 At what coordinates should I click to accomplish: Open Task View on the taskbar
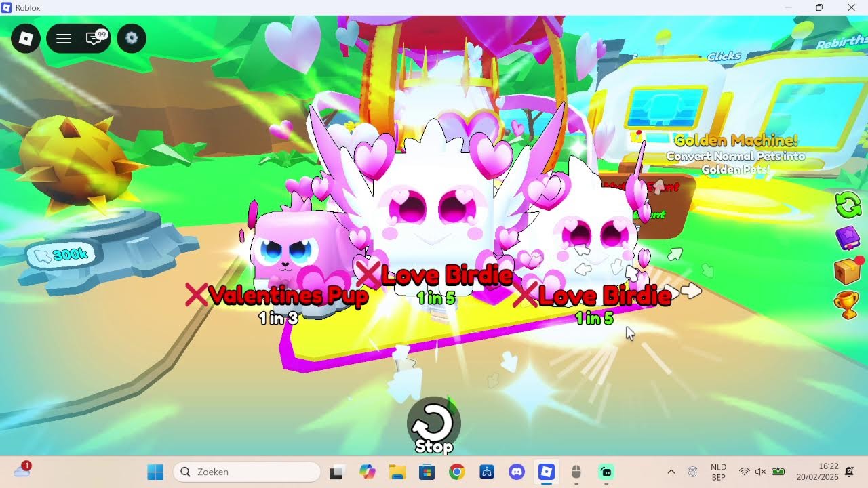[x=335, y=472]
